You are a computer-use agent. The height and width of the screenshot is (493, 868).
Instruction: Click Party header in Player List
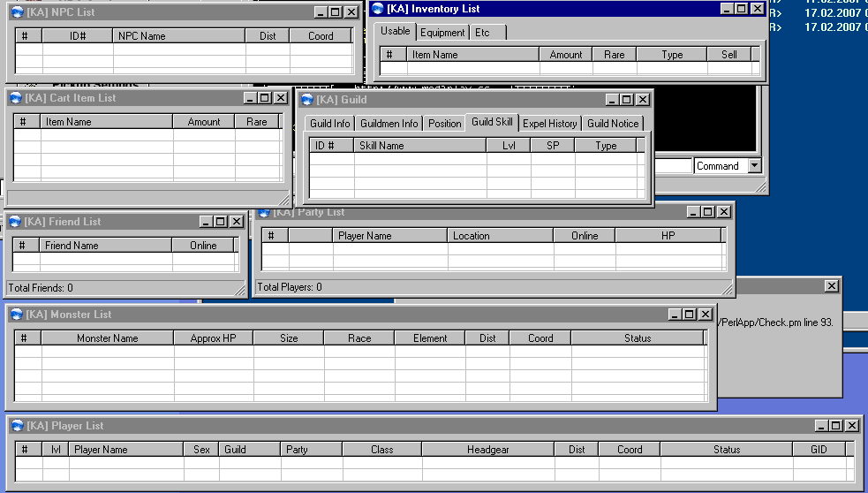(311, 450)
